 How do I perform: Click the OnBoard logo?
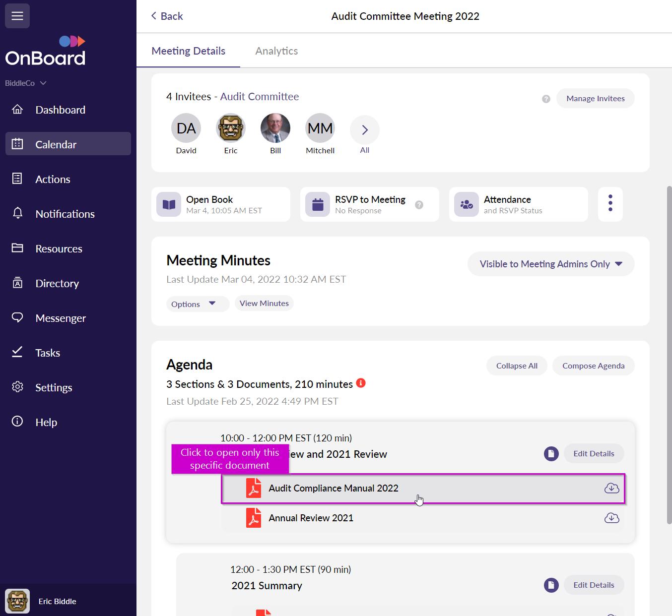pos(45,51)
